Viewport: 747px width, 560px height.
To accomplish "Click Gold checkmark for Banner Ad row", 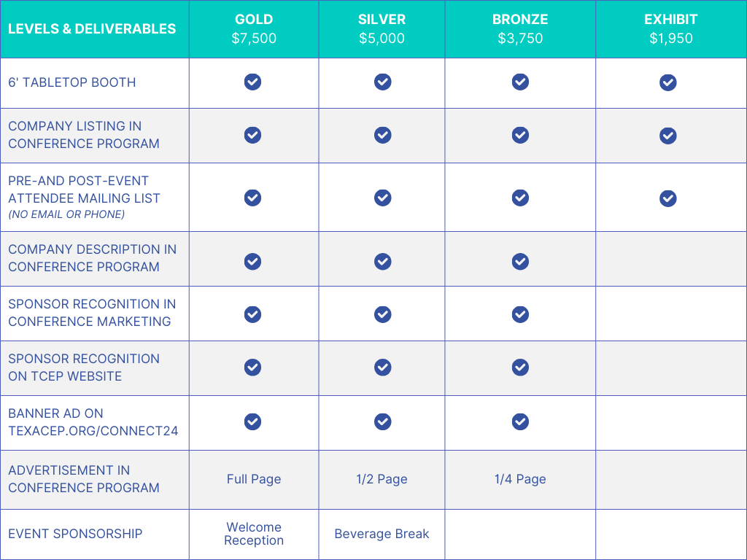I will (x=252, y=421).
